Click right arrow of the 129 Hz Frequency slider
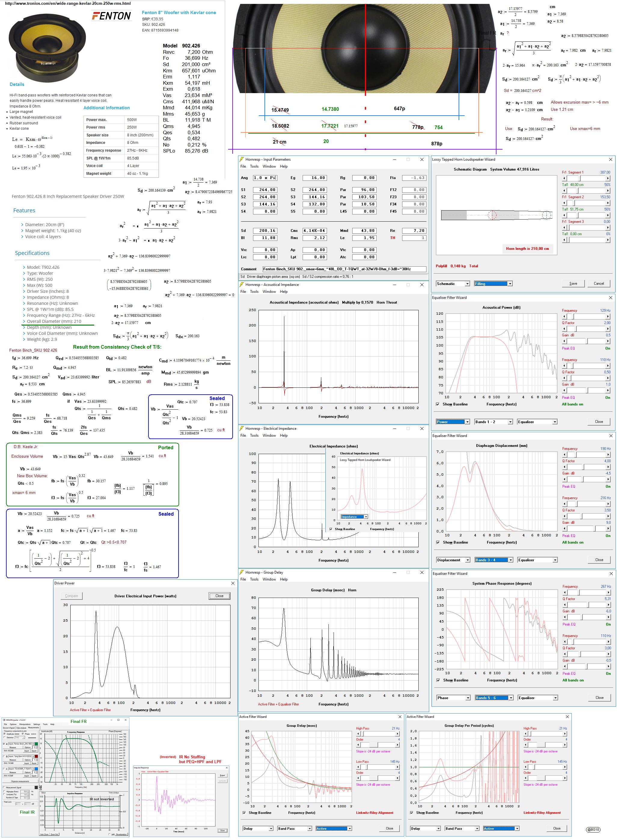 608,317
